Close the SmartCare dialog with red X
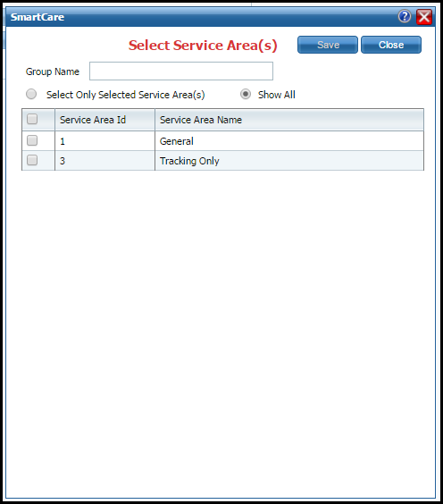The height and width of the screenshot is (504, 443). (424, 17)
